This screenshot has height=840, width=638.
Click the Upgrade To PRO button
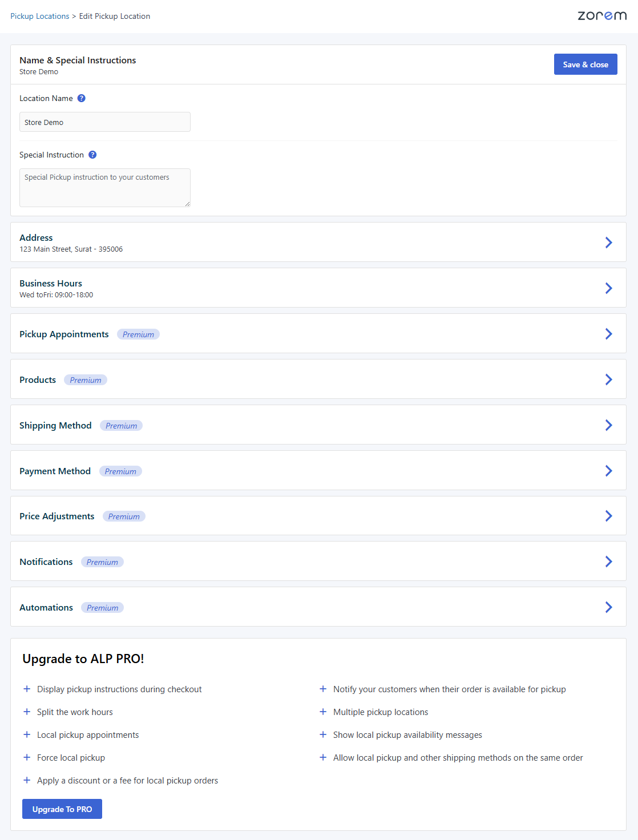coord(62,809)
